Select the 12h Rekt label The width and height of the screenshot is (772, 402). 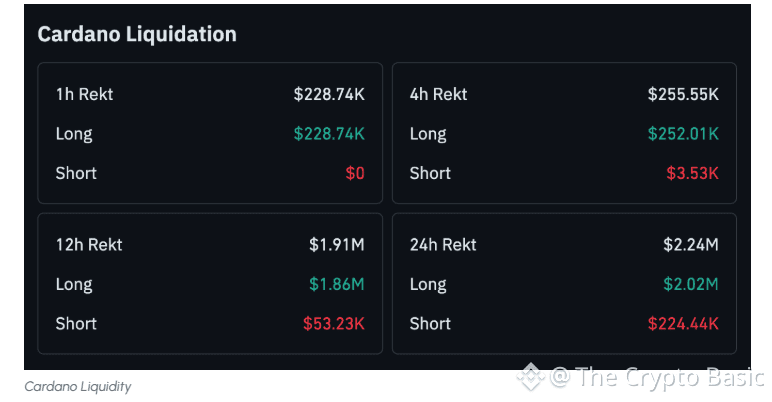[89, 244]
